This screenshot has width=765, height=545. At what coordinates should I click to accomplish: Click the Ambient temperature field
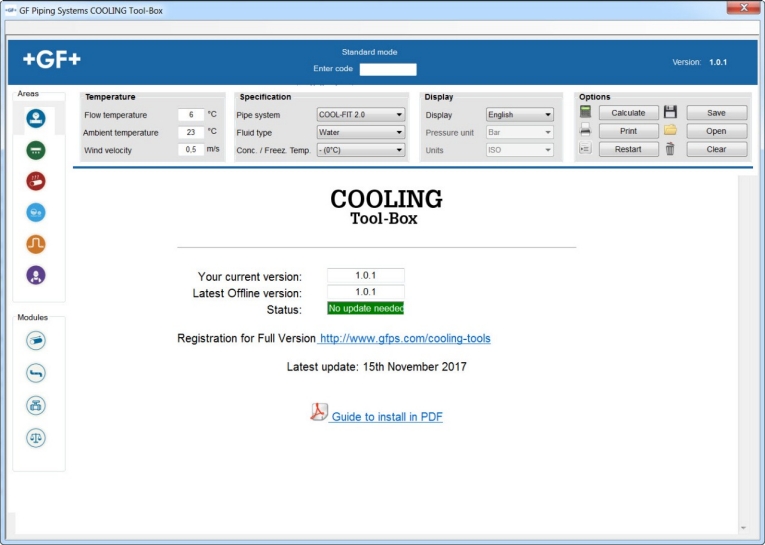tap(191, 132)
